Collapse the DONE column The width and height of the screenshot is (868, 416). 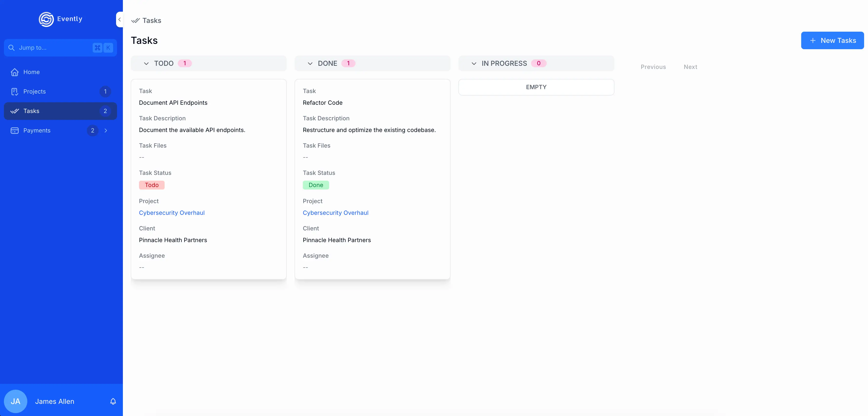pos(310,64)
